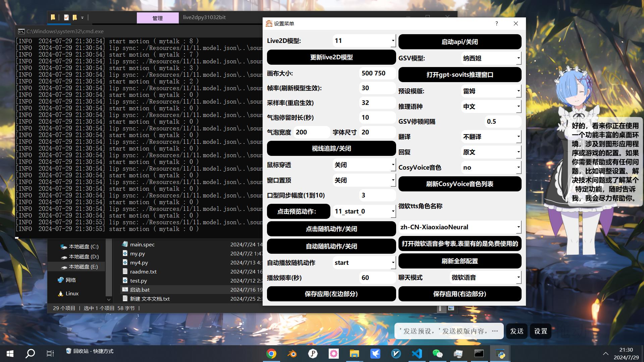The height and width of the screenshot is (362, 644).
Task: Click the settings menu help question mark
Action: click(496, 23)
